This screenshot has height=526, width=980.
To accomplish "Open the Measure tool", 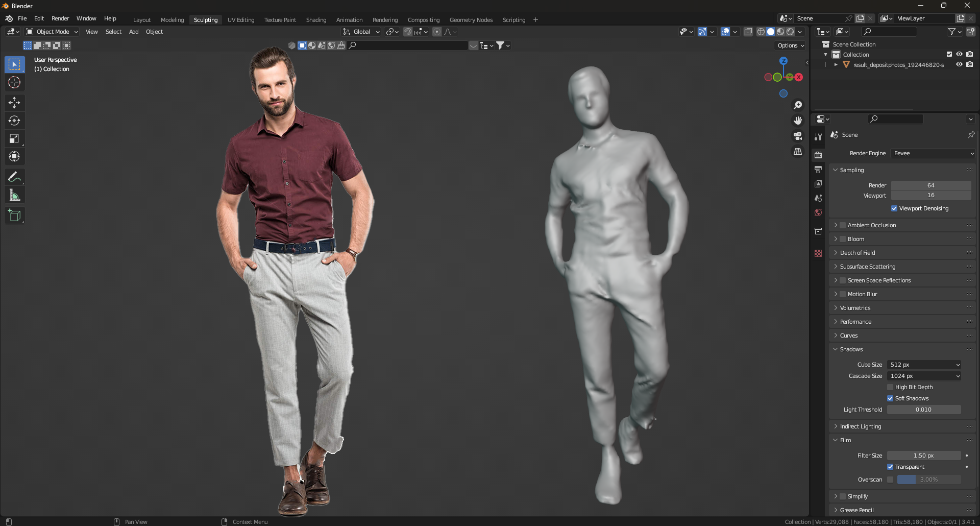I will coord(14,195).
